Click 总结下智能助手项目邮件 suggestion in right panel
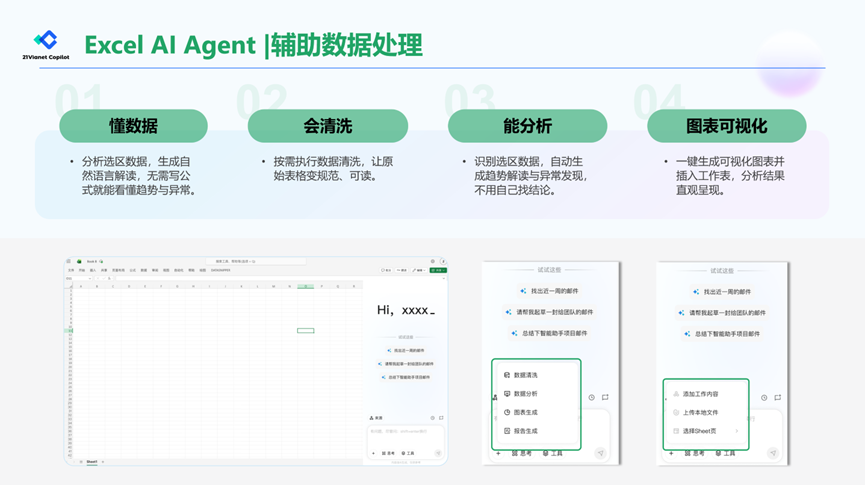The image size is (865, 485). pos(725,333)
